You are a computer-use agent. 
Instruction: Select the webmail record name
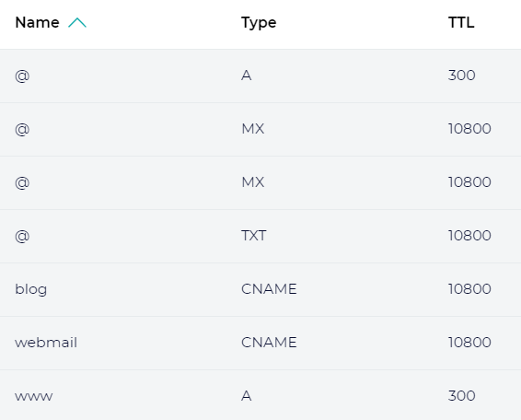coord(46,343)
